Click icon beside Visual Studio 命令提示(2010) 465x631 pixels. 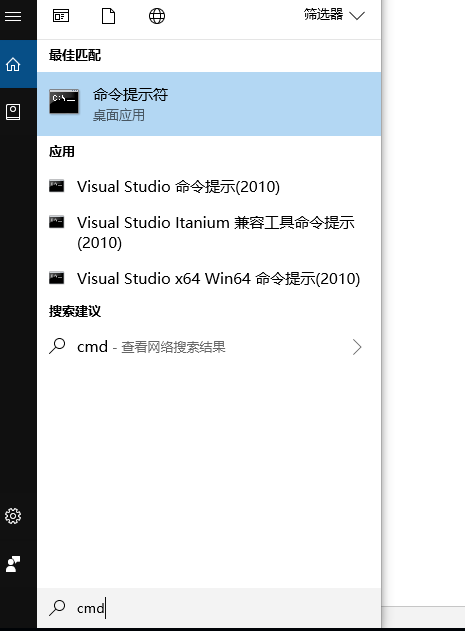(x=56, y=186)
